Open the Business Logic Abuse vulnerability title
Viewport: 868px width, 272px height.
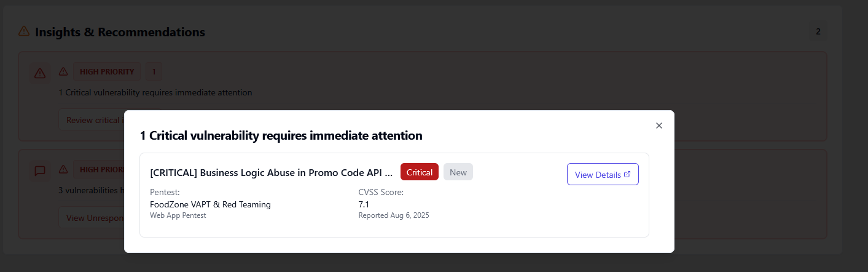pos(271,172)
